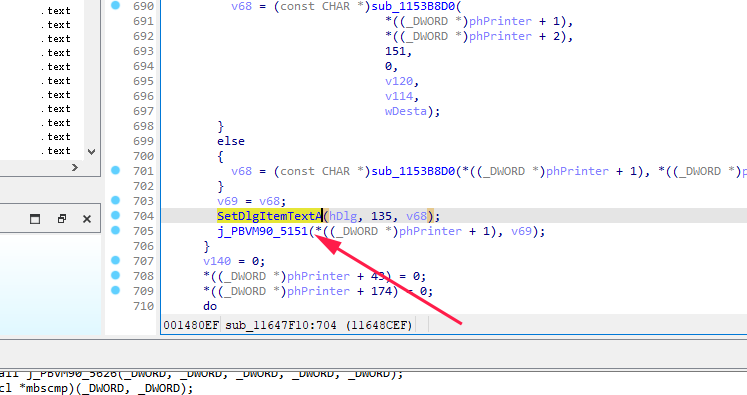
Task: Click sub_1153B8D0 call on line 701
Action: point(413,171)
